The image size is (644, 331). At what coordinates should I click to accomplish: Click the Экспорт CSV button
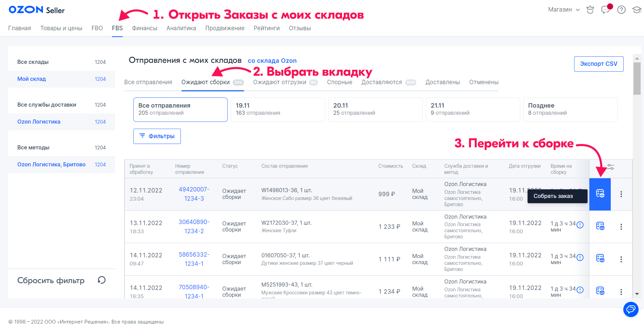pos(599,64)
